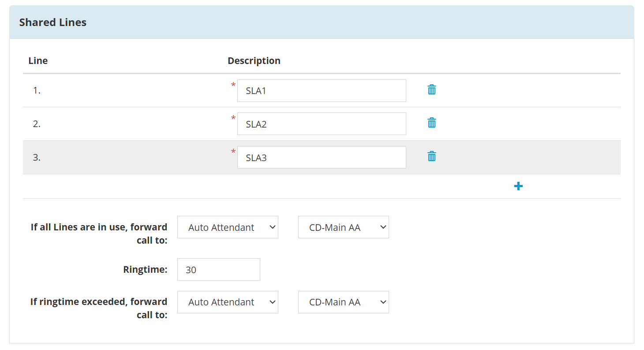
Task: Delete shared line SLA1 with trash icon
Action: 432,90
